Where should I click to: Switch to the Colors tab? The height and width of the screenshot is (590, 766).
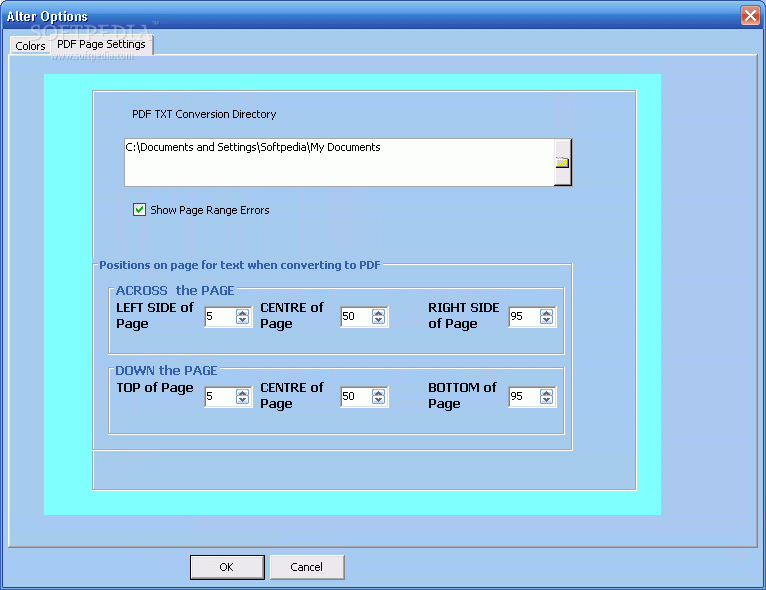pos(30,46)
